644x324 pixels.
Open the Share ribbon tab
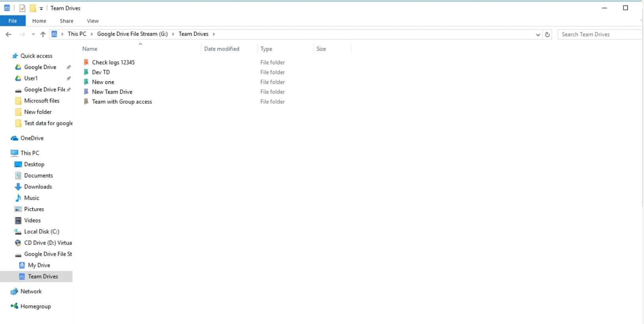click(67, 21)
